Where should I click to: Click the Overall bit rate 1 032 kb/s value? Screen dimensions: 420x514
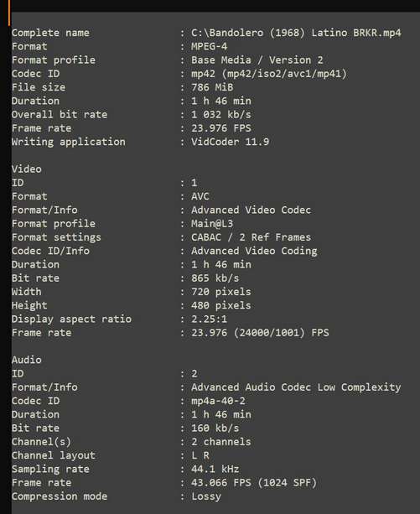[220, 115]
